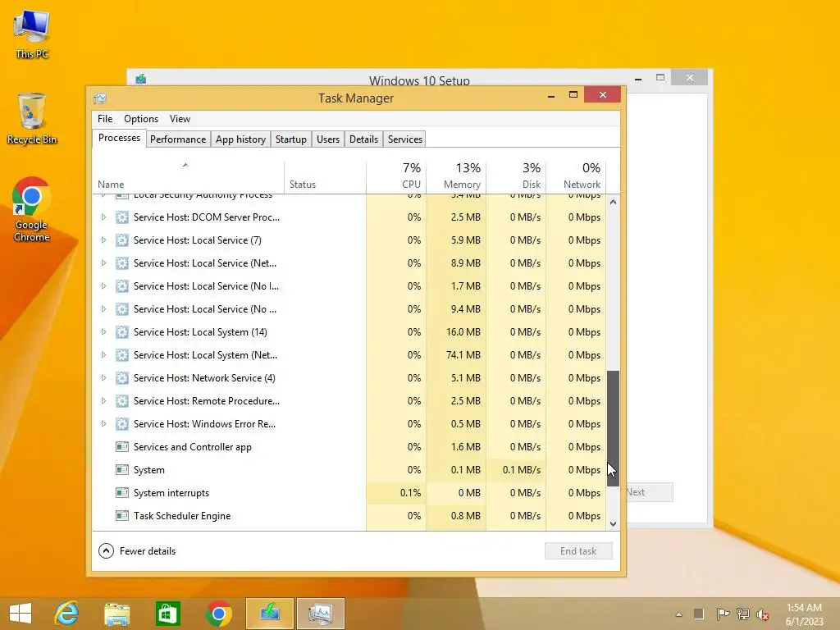Expand Service Host: Local Service (No I...
Viewport: 840px width, 630px height.
(x=103, y=286)
